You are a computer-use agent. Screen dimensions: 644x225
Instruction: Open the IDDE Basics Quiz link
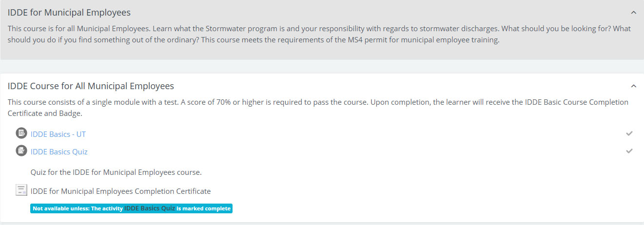click(x=59, y=151)
